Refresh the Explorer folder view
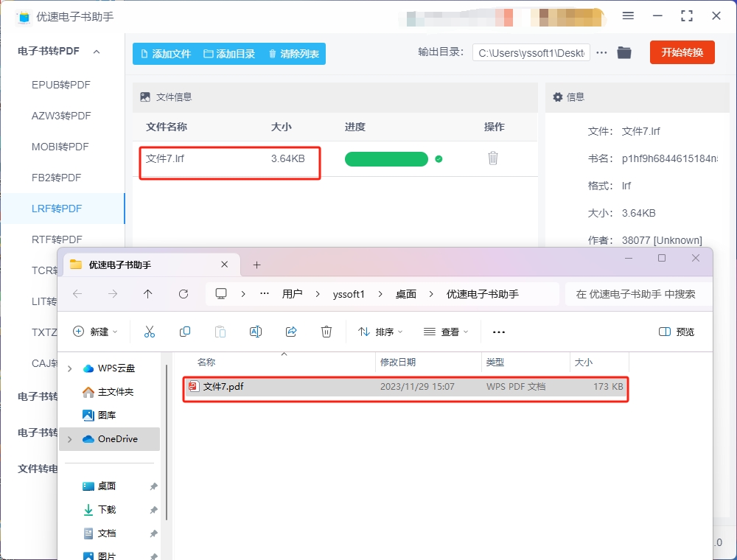The width and height of the screenshot is (737, 560). point(184,294)
